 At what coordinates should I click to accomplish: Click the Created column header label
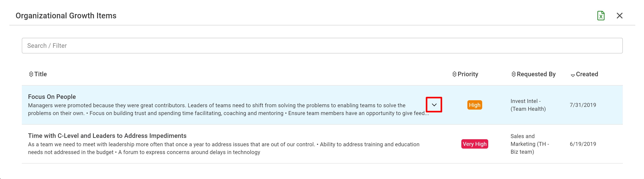[587, 74]
